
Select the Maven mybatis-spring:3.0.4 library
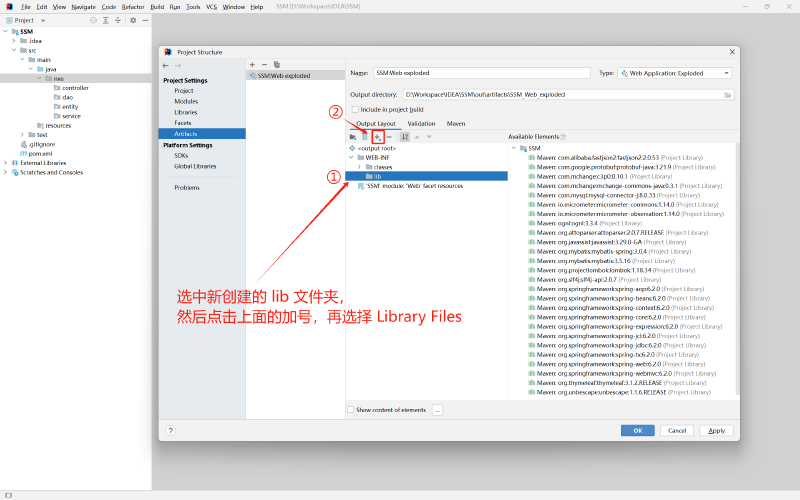610,252
